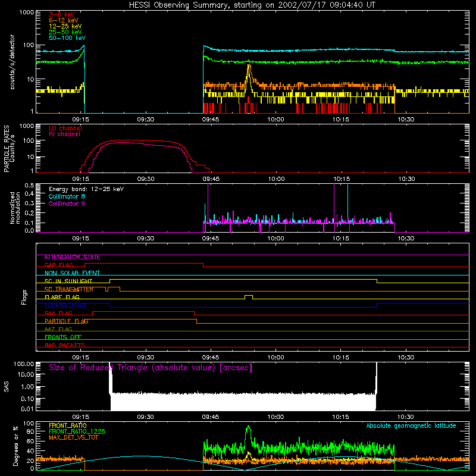Click 10:00 tick under the count-rate plot
The width and height of the screenshot is (476, 476).
coord(275,120)
